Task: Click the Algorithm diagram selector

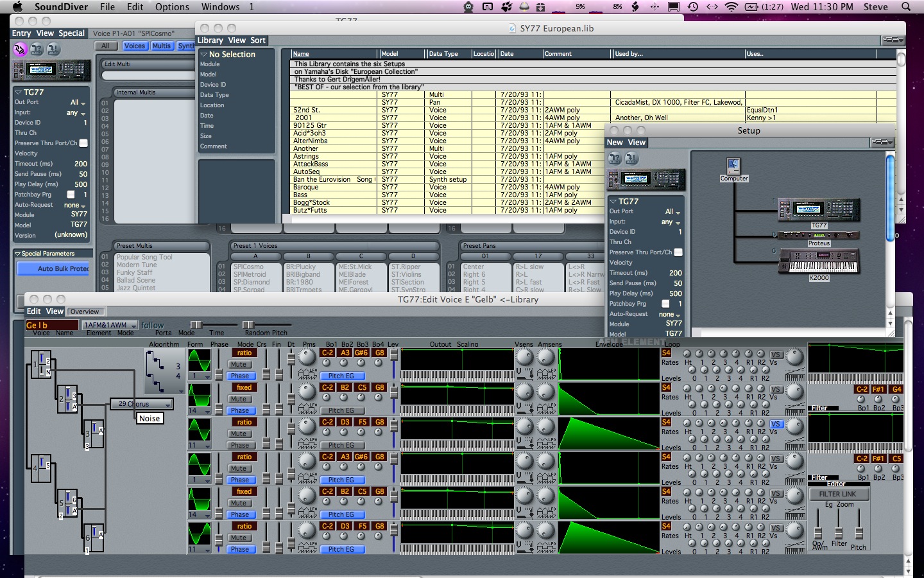Action: [165, 372]
